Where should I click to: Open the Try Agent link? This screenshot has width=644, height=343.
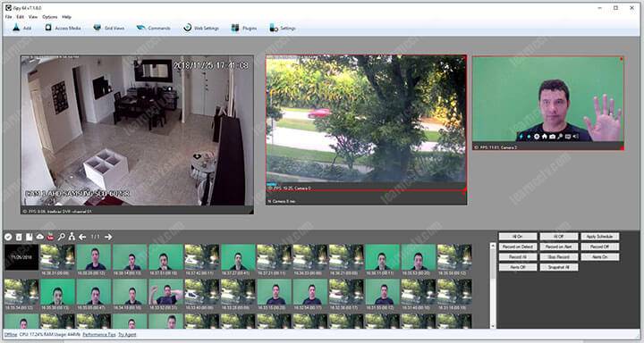(127, 334)
